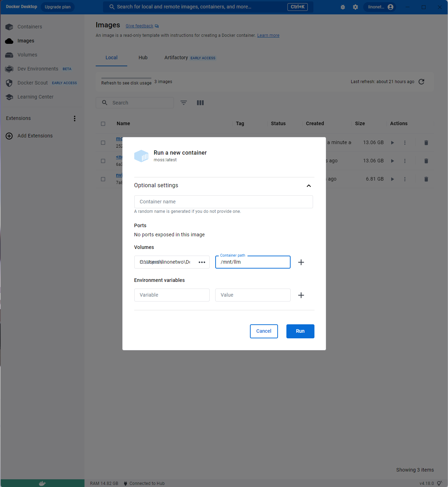Open the Containers sidebar section
This screenshot has width=448, height=487.
[x=30, y=27]
